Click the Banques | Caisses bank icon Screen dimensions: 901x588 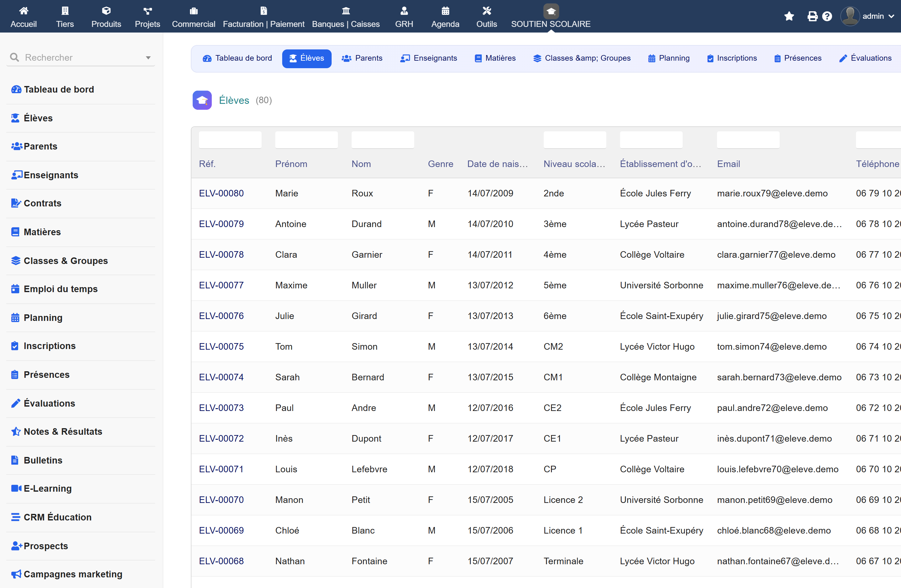[346, 11]
